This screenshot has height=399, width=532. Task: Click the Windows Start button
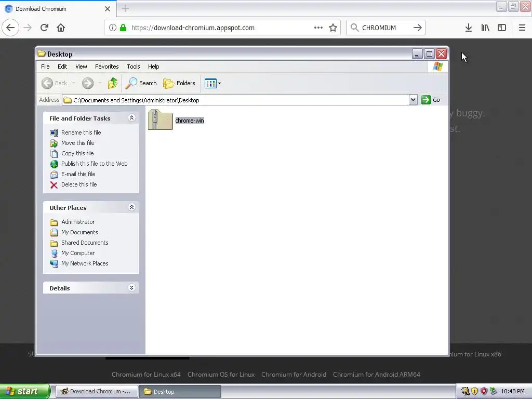click(x=24, y=391)
